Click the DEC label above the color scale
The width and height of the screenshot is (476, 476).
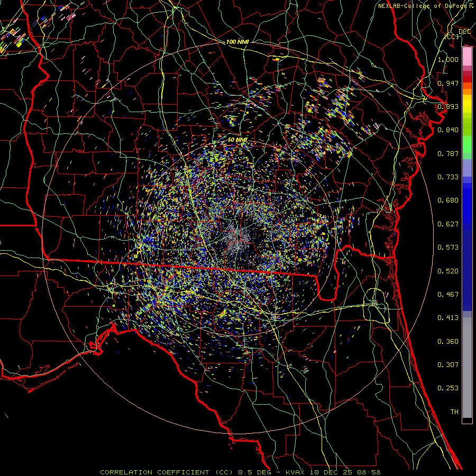pos(464,31)
